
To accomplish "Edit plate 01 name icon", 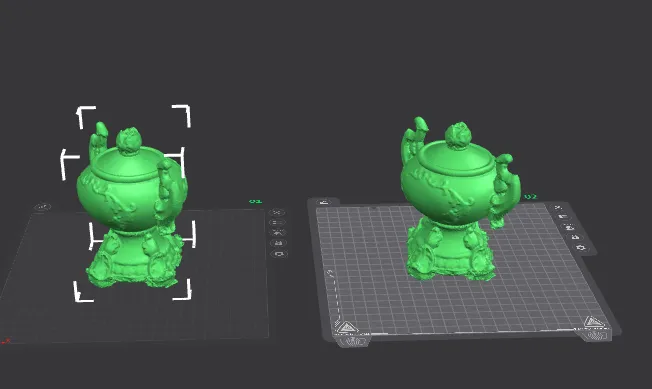I will [x=42, y=207].
